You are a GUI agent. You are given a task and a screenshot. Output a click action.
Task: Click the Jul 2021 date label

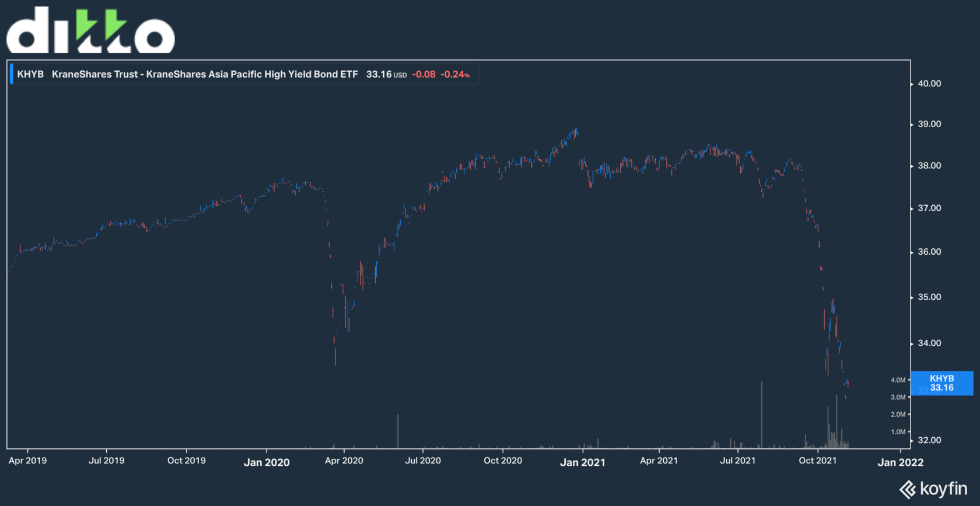tap(737, 461)
